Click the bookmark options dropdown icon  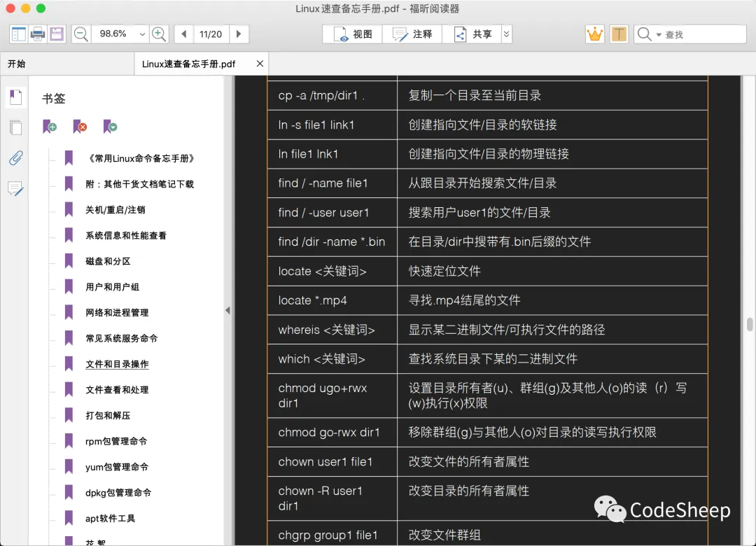pos(110,127)
